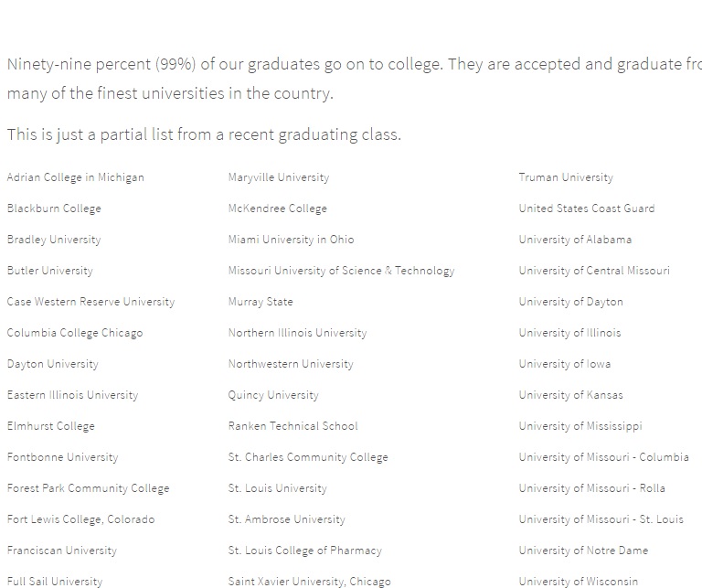Screen dimensions: 702x588
Task: Click Columbia College Chicago
Action: click(x=75, y=333)
